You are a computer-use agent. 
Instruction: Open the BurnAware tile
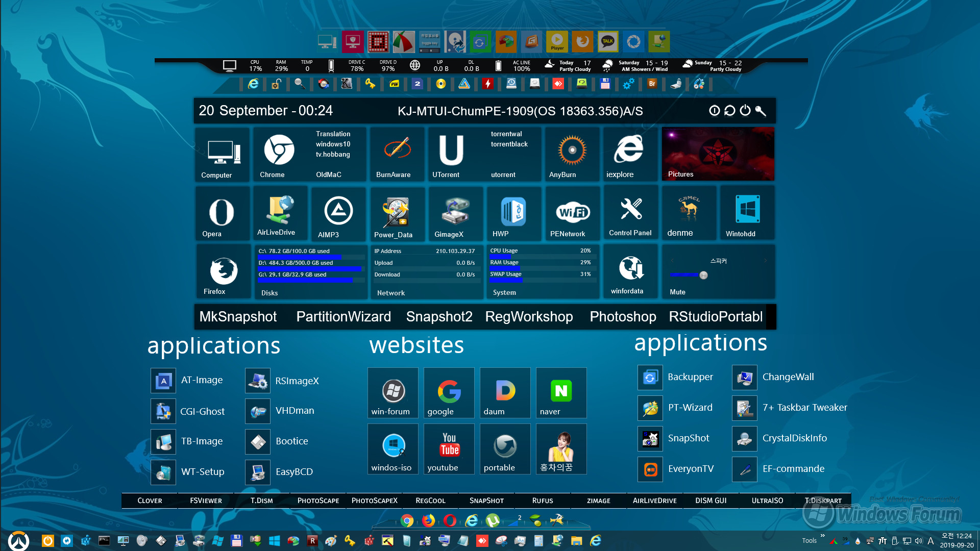[x=397, y=154]
